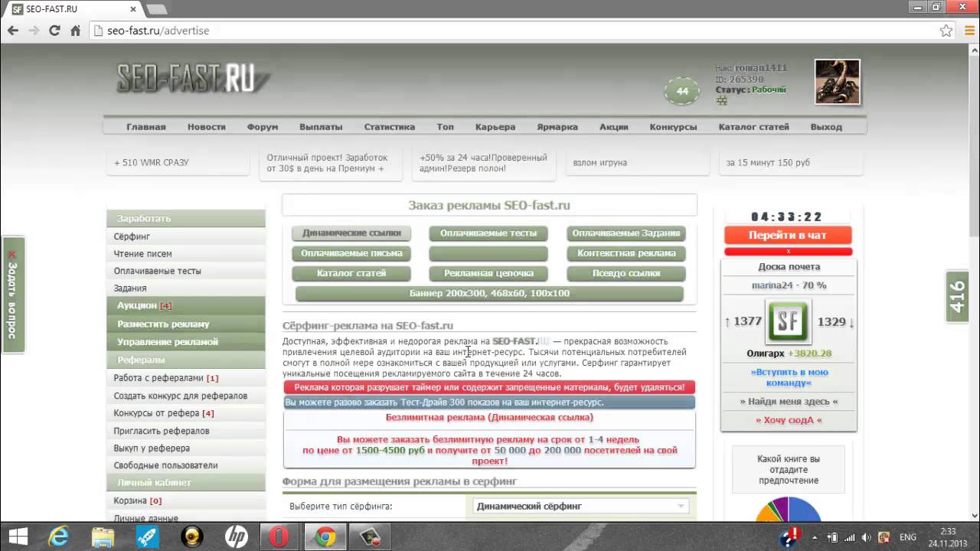This screenshot has height=551, width=980.
Task: Open 'Новости' in the top menu
Action: tap(207, 127)
